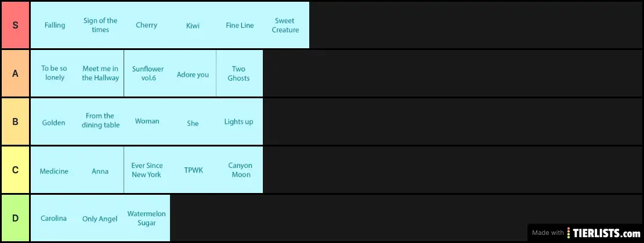Click the B tier label

(15, 121)
